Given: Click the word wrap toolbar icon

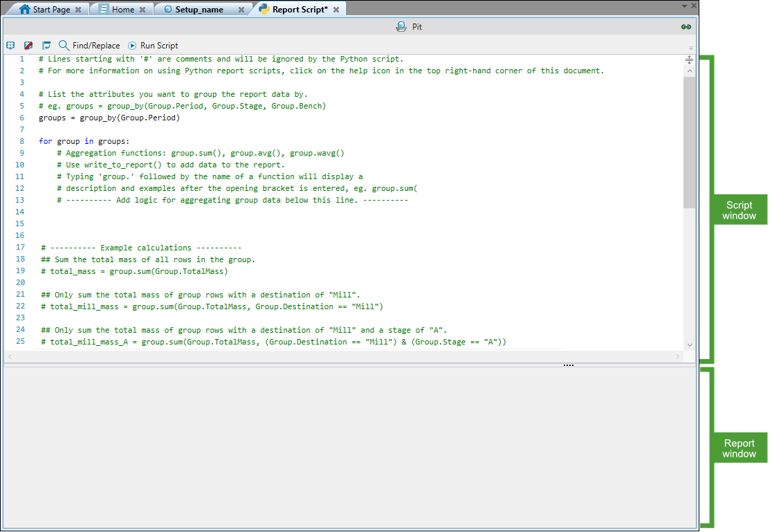Looking at the screenshot, I should click(x=46, y=46).
